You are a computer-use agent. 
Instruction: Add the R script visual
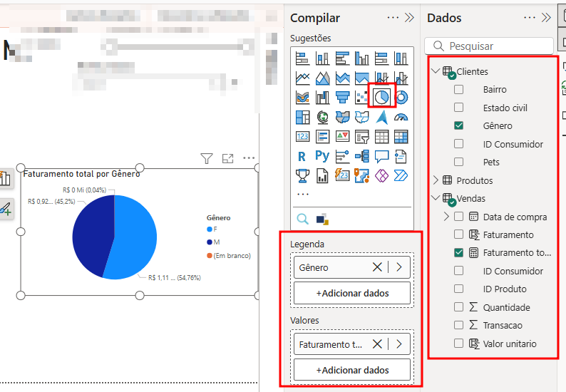302,156
